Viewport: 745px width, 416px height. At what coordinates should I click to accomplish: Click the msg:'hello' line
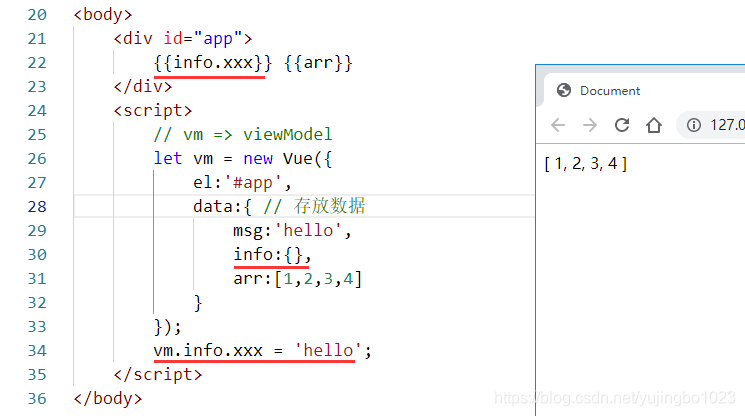tap(292, 231)
